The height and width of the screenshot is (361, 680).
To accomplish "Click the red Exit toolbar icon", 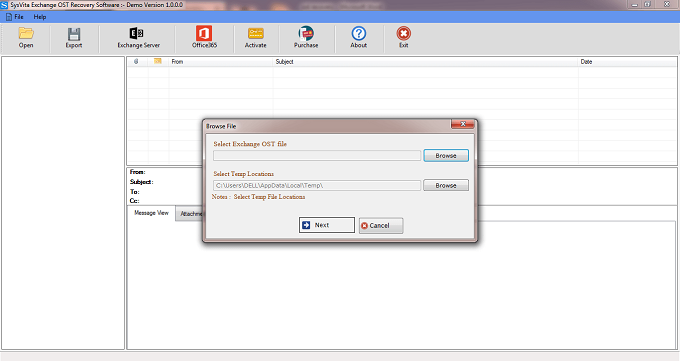I will [403, 38].
